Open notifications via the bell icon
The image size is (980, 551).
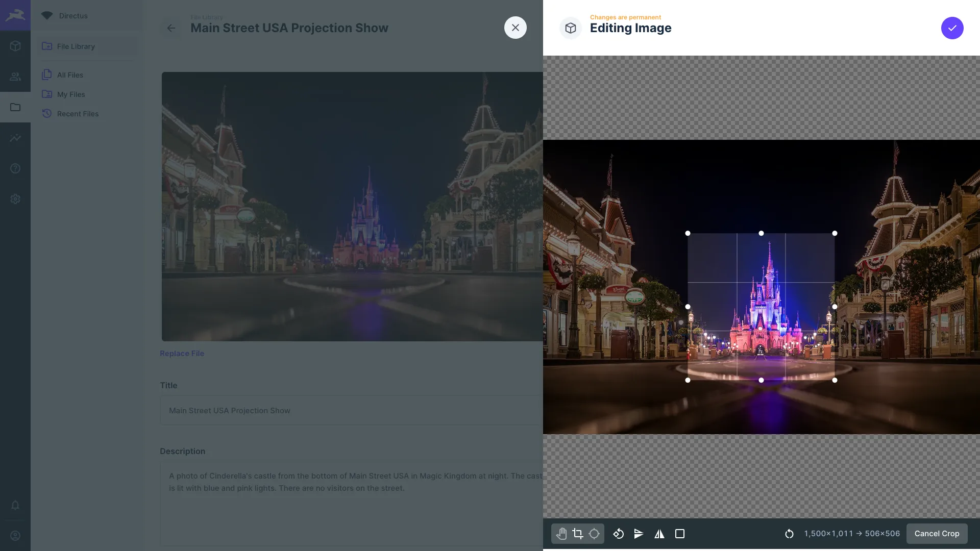point(15,505)
